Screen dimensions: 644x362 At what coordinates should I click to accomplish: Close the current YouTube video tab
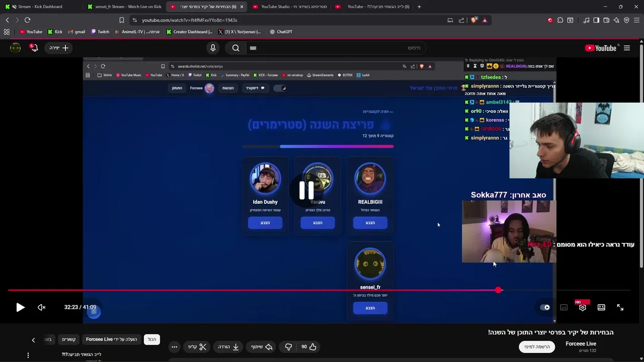[x=242, y=7]
